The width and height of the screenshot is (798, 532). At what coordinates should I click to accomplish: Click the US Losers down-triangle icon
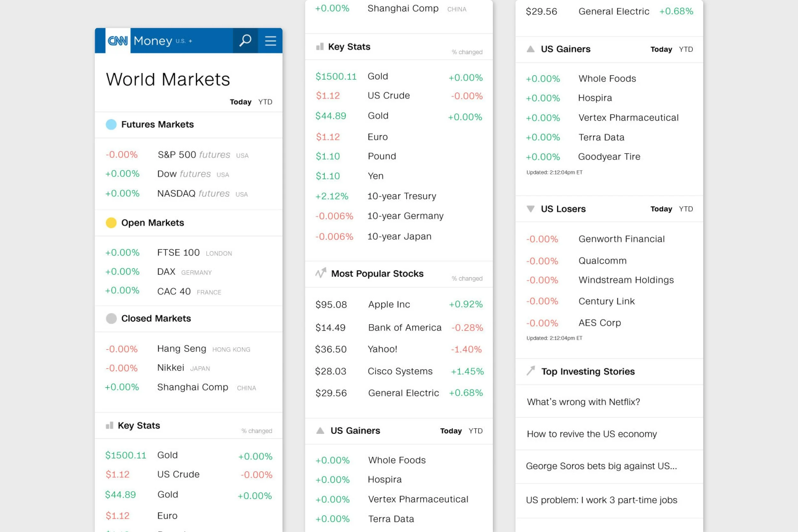tap(530, 209)
